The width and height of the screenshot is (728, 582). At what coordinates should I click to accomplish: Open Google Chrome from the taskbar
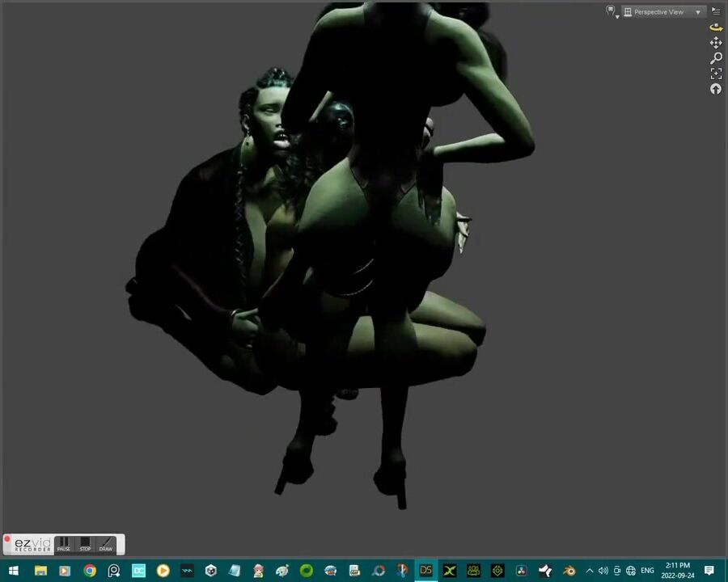[90, 571]
